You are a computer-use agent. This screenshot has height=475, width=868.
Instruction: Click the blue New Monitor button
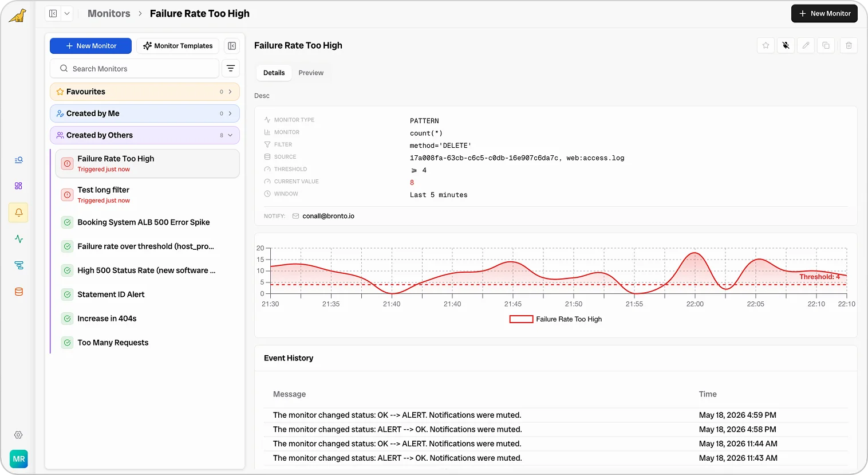click(90, 46)
